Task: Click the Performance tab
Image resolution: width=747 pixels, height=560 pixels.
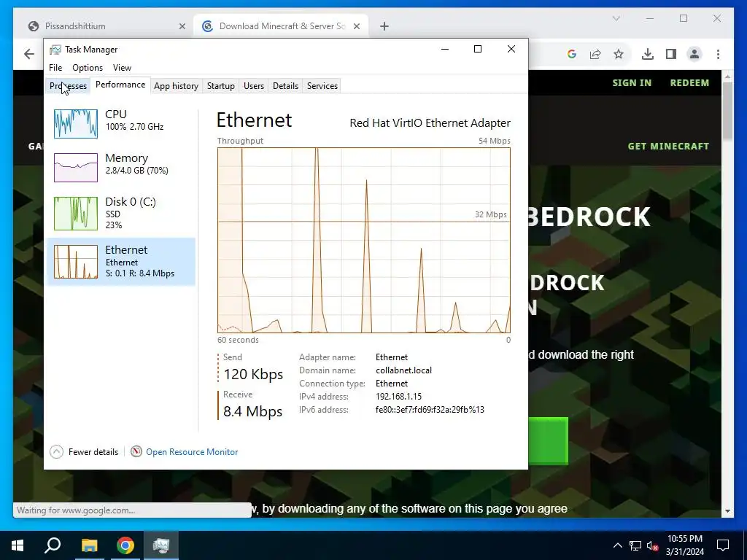Action: point(120,85)
